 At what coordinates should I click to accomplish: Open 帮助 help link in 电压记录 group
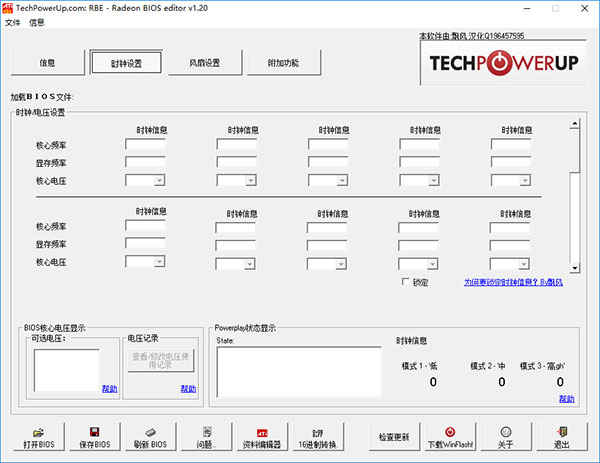click(188, 389)
